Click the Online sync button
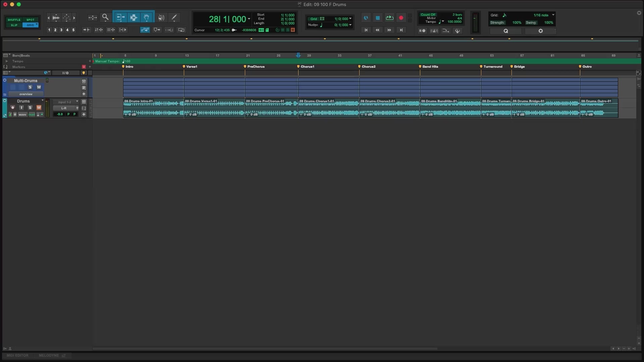Image resolution: width=644 pixels, height=362 pixels. coord(366,18)
